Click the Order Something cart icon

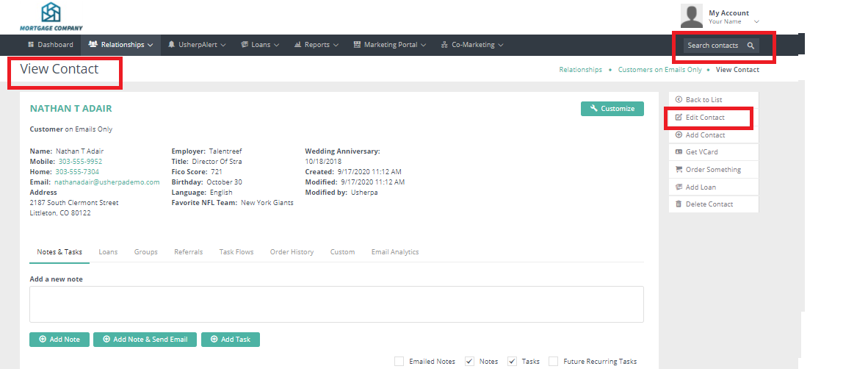[x=679, y=170]
